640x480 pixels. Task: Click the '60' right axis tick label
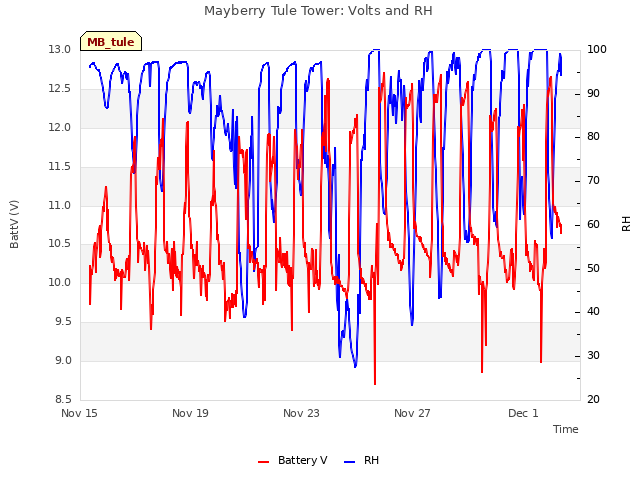(x=593, y=224)
